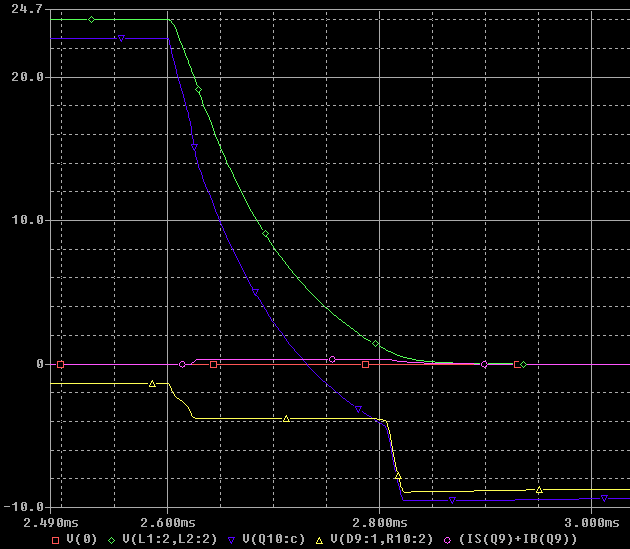Click the 2.800ms X-axis tick label
This screenshot has height=549, width=630.
pos(380,521)
